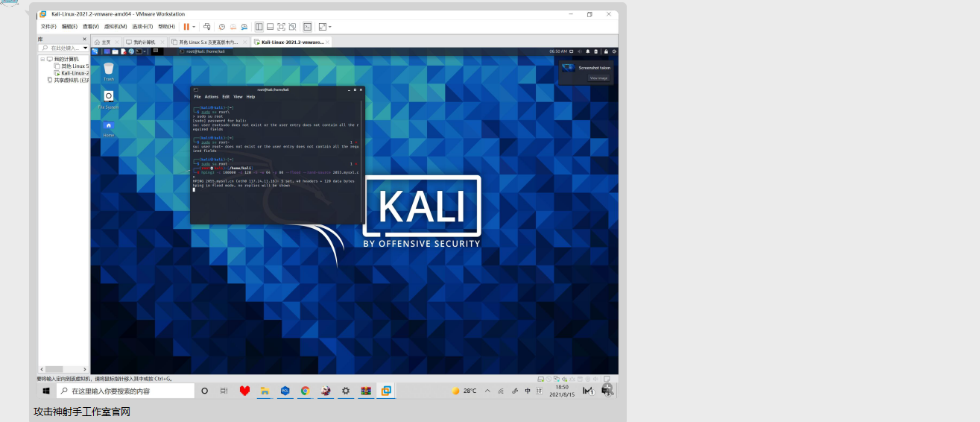Click the Kali panel lock screen icon
The width and height of the screenshot is (980, 422).
pos(606,51)
